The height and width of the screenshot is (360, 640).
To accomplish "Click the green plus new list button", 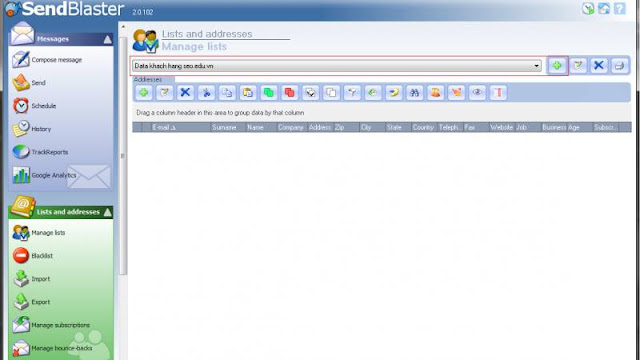I will [557, 66].
